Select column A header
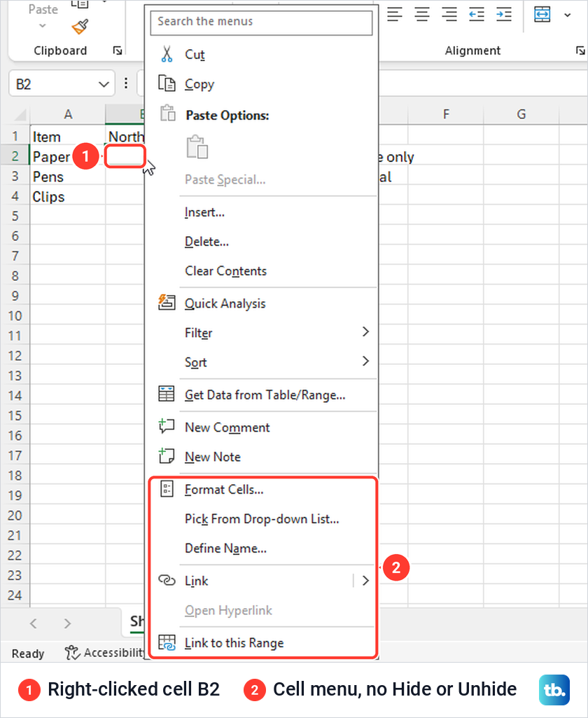The width and height of the screenshot is (588, 718). pos(68,114)
